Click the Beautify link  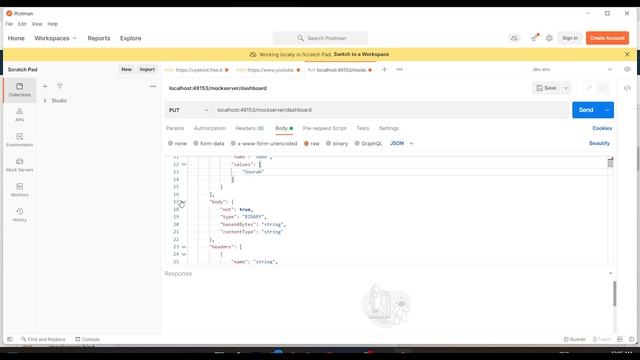click(x=599, y=143)
